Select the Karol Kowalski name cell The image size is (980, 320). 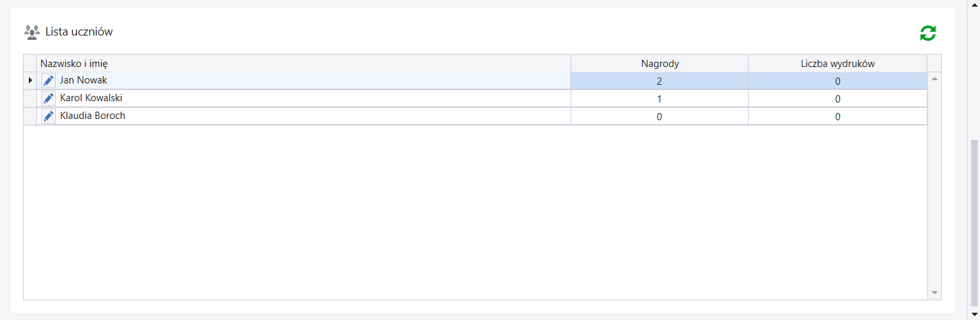click(x=91, y=99)
